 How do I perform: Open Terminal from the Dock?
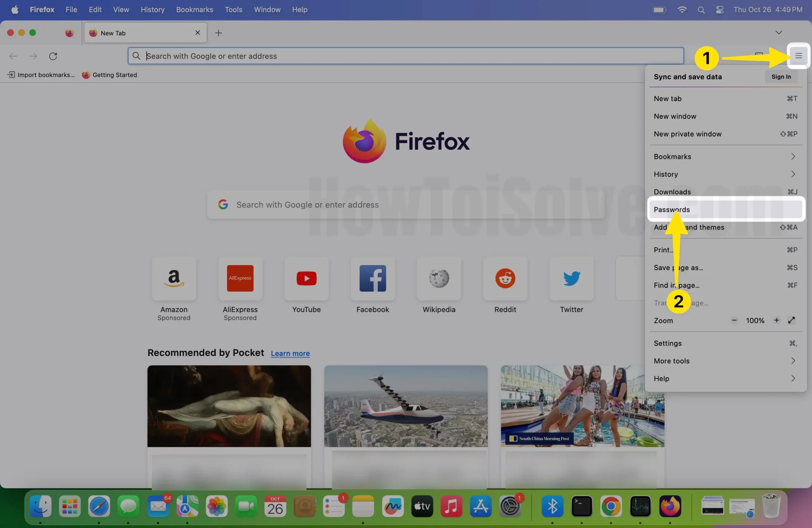pyautogui.click(x=581, y=506)
